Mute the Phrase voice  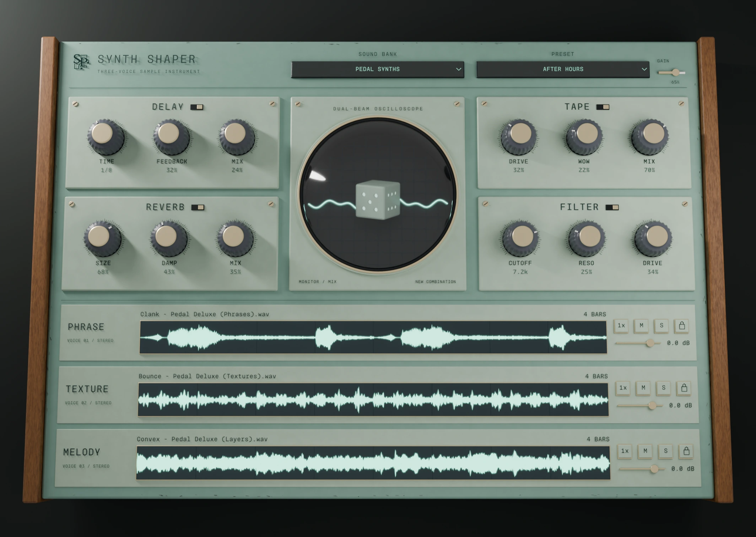coord(641,325)
